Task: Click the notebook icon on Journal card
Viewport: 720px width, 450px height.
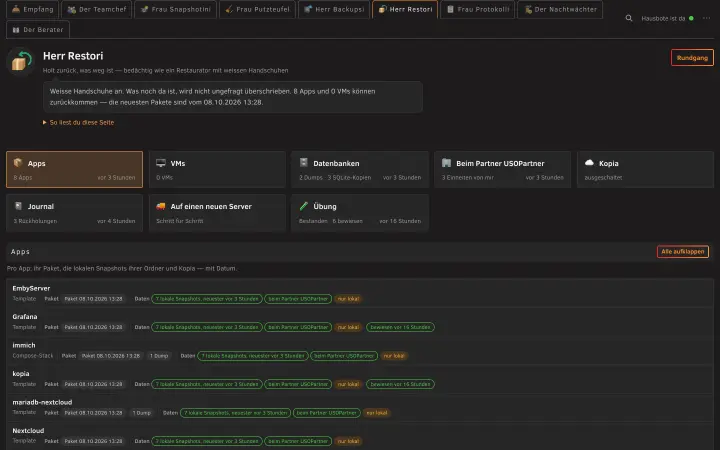Action: 18,206
